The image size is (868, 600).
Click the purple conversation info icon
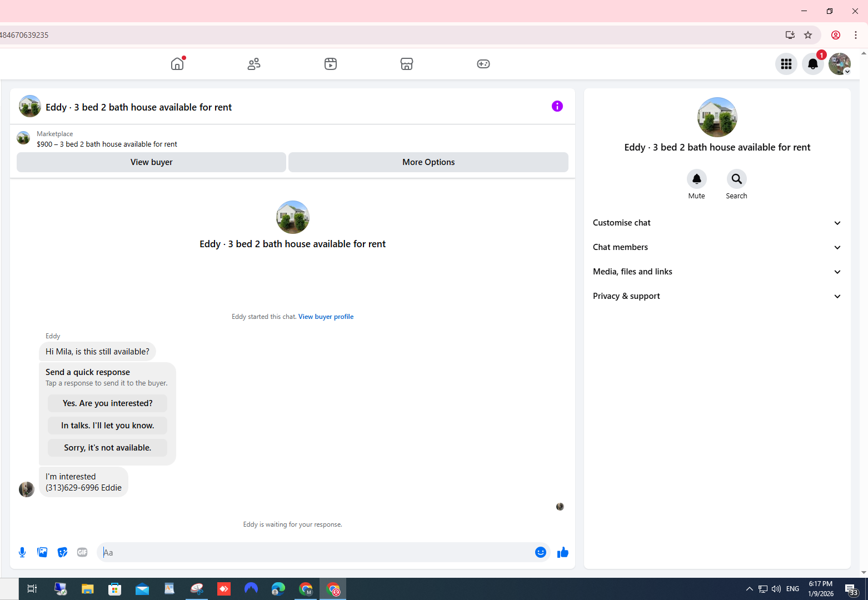coord(557,106)
